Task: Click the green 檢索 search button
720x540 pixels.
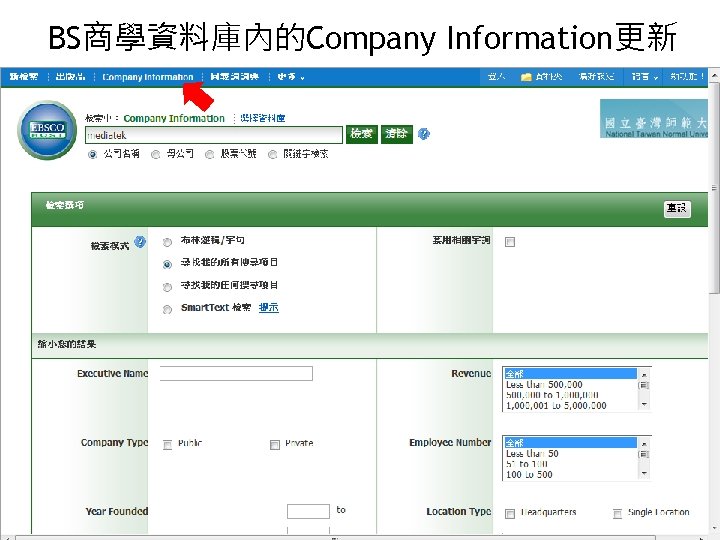Action: point(362,134)
